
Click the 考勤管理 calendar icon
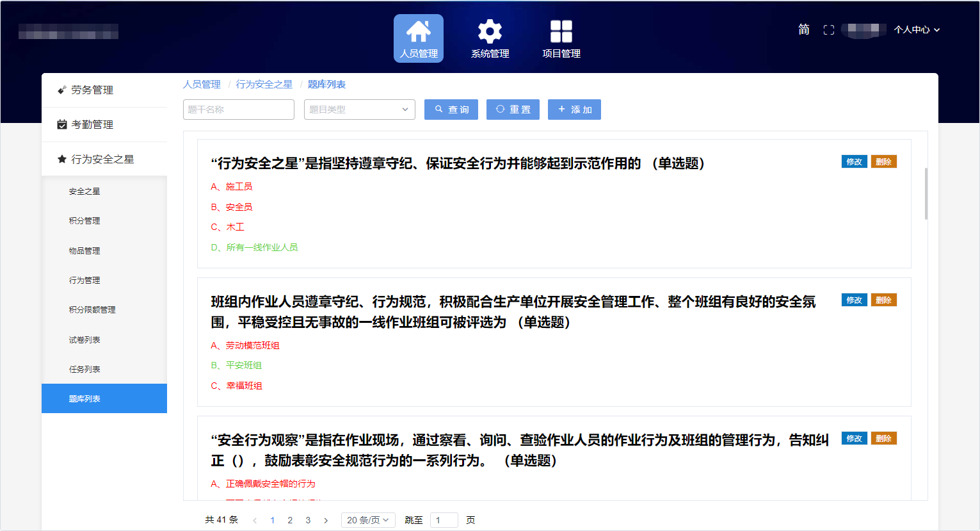[62, 125]
